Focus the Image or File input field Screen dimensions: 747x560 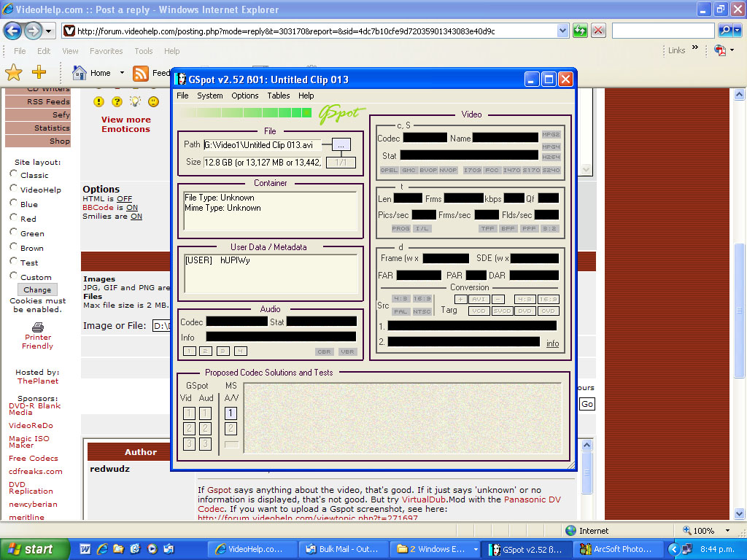161,326
